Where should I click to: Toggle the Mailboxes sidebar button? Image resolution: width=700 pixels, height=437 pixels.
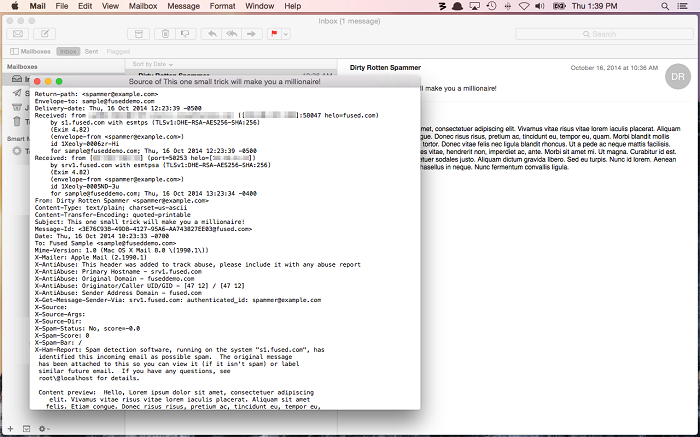pyautogui.click(x=30, y=51)
